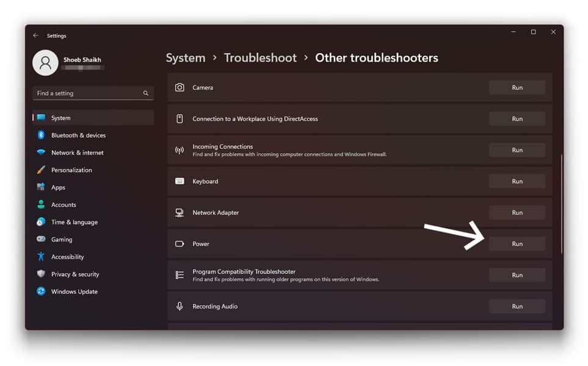Maximize the Settings window
The image size is (588, 366).
point(533,32)
